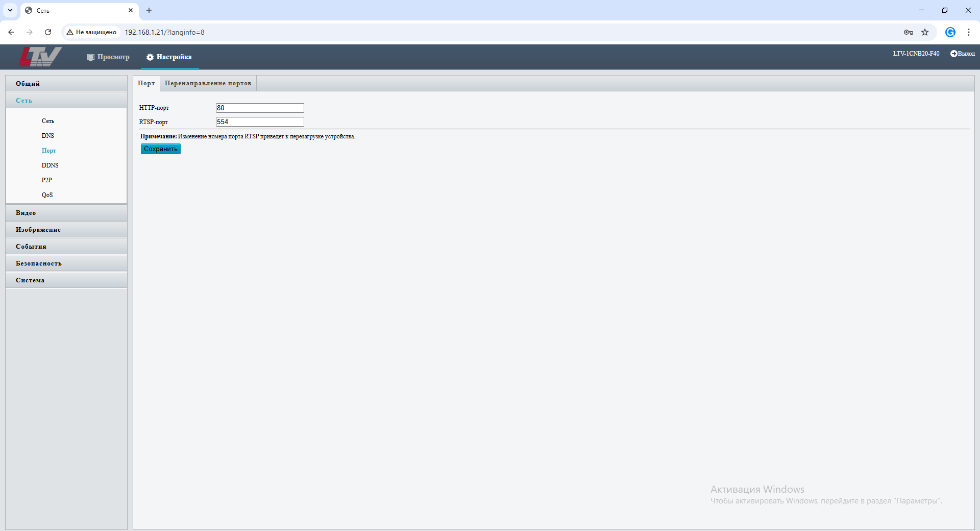Open the Сеть submenu item
This screenshot has width=980, height=531.
tap(48, 121)
